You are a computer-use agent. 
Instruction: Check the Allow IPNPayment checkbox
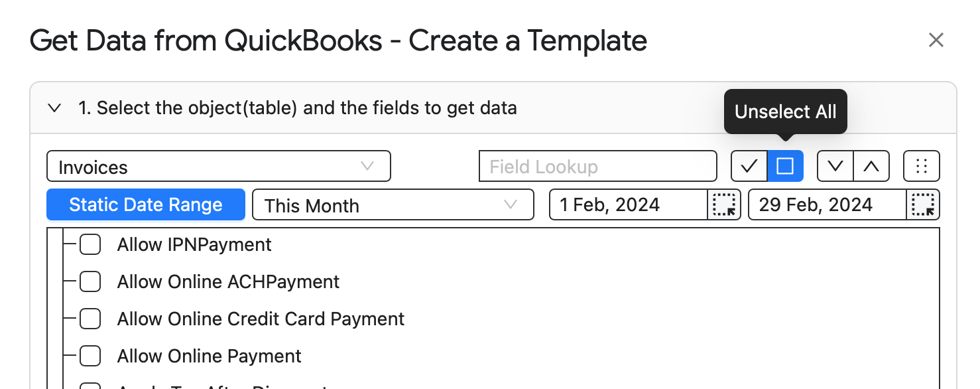point(90,244)
